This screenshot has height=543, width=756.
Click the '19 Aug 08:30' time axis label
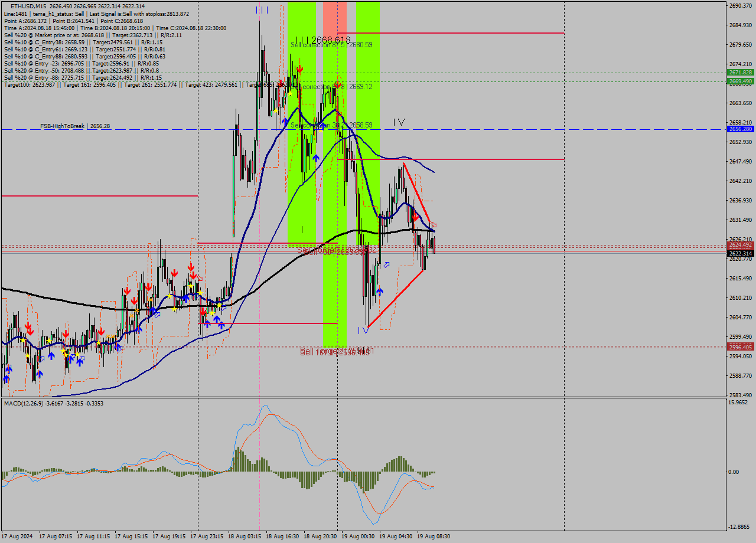(434, 537)
